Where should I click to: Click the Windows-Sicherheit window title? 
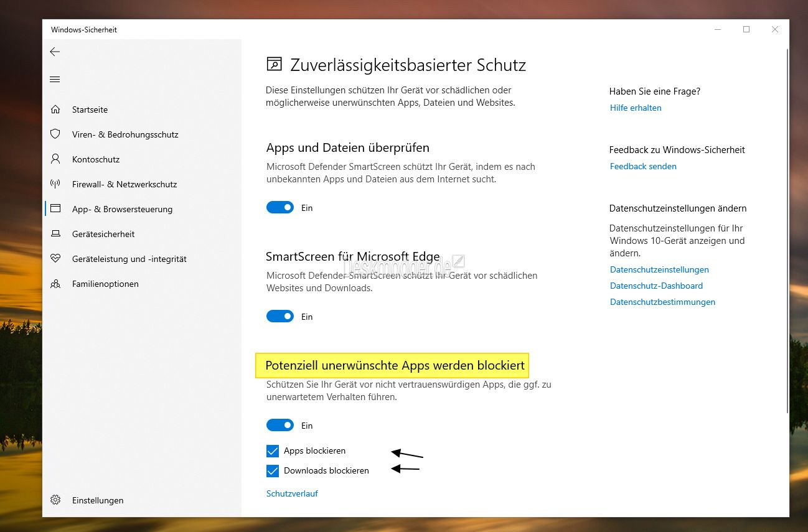coord(84,29)
